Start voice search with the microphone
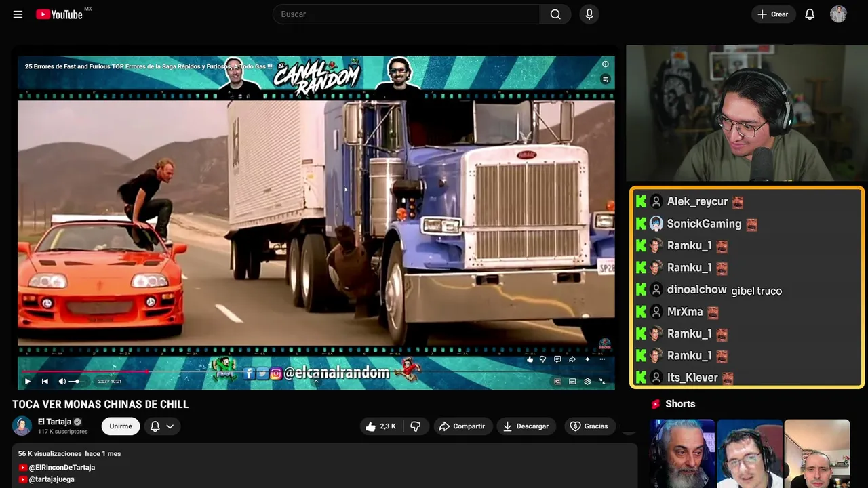The height and width of the screenshot is (488, 868). coord(589,14)
